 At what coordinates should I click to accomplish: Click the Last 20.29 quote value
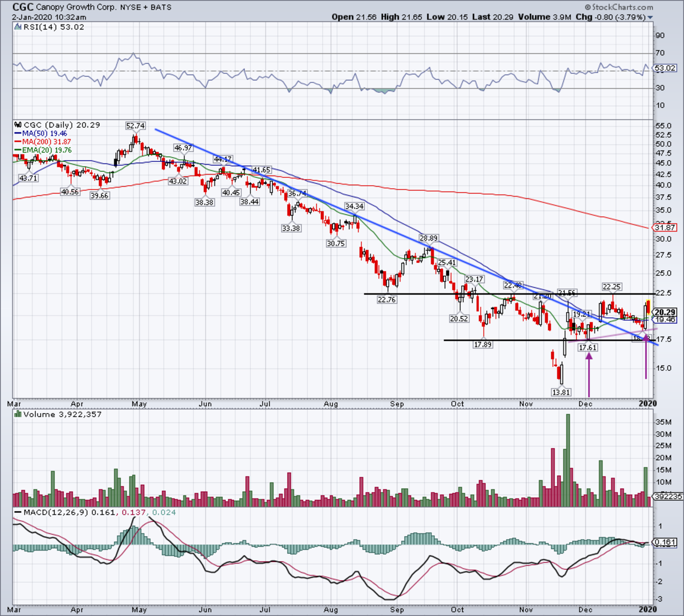tap(493, 17)
